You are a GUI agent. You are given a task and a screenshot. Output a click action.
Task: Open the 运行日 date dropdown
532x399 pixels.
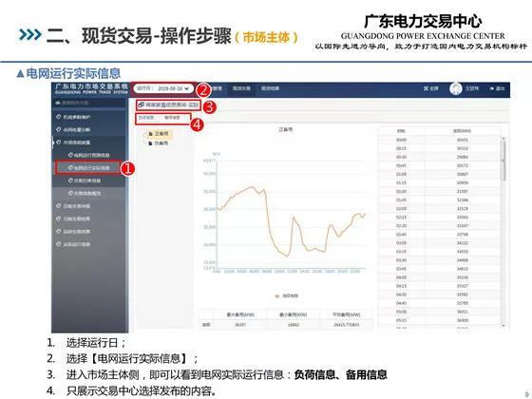tap(163, 88)
